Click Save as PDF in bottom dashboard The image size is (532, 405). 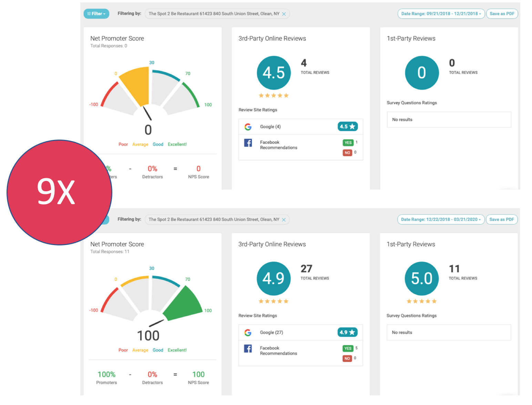pyautogui.click(x=502, y=220)
